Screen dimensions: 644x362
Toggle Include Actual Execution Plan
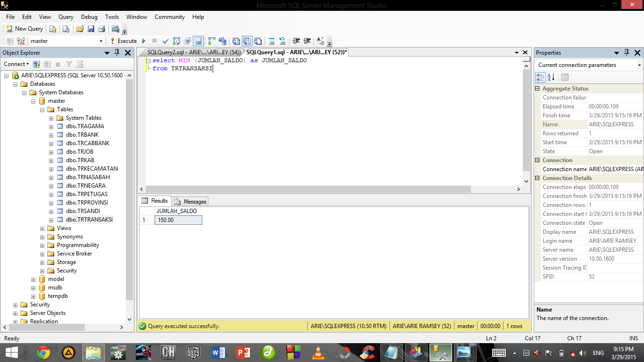(x=212, y=41)
